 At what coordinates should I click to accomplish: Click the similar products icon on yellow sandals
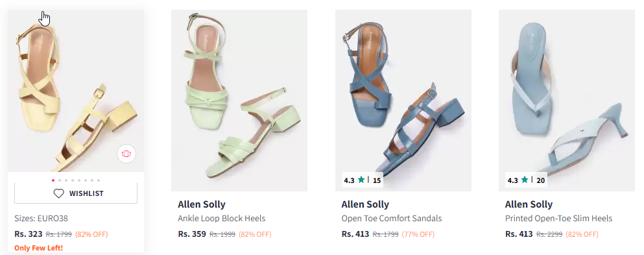coord(126,154)
